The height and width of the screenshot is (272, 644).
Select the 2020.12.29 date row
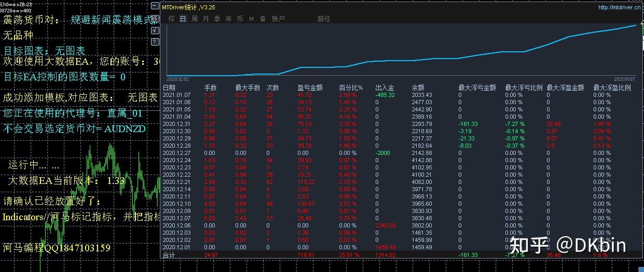[x=176, y=138]
